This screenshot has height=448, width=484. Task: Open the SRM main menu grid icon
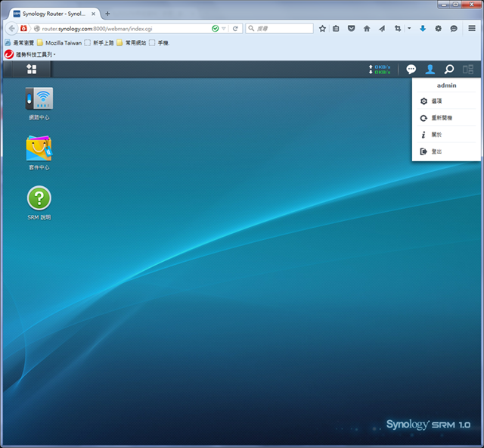(32, 69)
